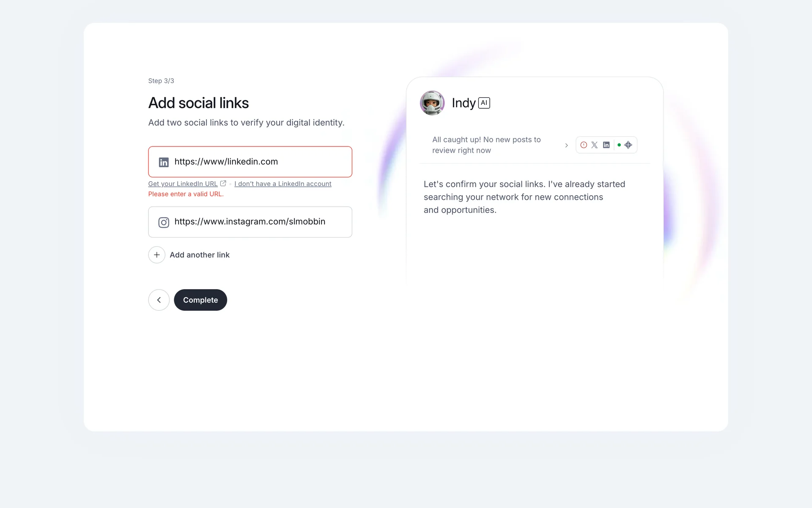
Task: Click the green status dot in the pill
Action: click(619, 145)
